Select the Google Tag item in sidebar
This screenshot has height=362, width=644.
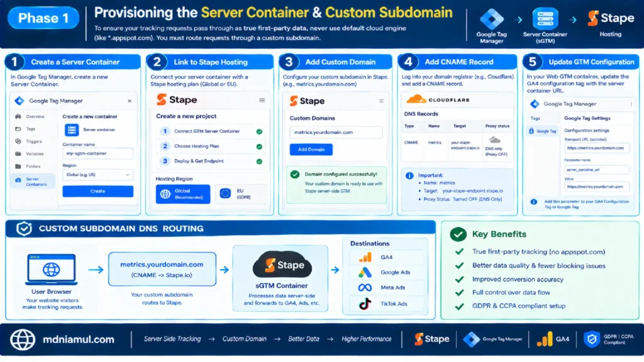point(542,131)
